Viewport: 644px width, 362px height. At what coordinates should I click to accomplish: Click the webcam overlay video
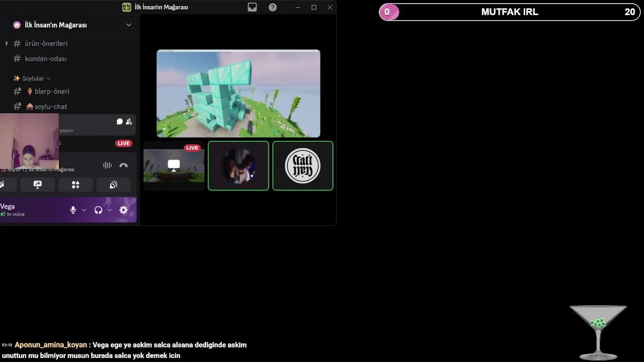click(29, 141)
